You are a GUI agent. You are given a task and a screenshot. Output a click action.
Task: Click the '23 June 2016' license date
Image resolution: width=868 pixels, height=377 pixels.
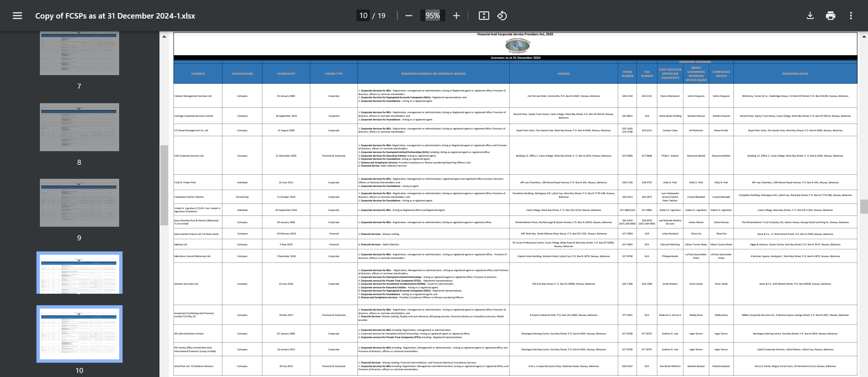click(286, 284)
